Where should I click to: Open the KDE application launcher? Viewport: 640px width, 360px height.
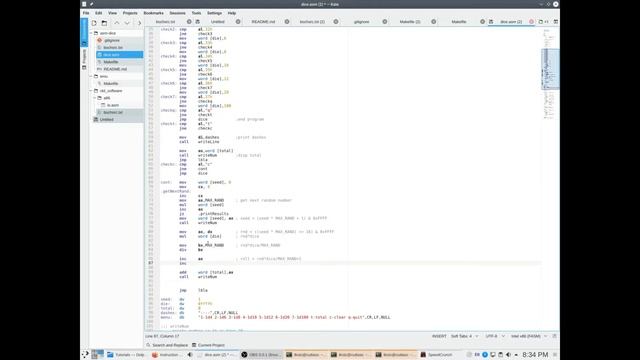(85, 355)
